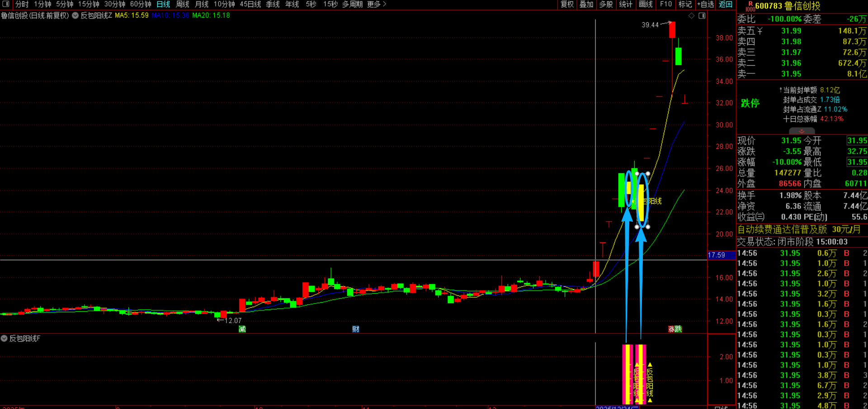Select the 5分钟 period tab
The width and height of the screenshot is (868, 409).
(65, 4)
